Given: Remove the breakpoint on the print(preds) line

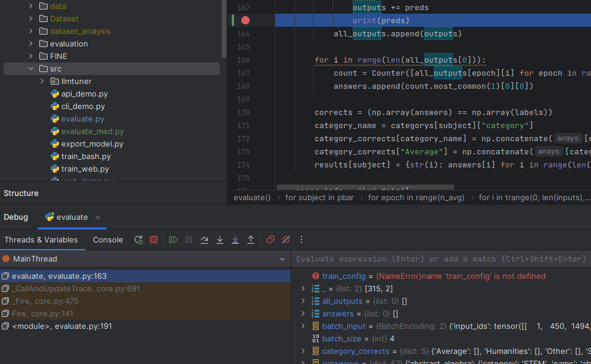Looking at the screenshot, I should click(245, 20).
